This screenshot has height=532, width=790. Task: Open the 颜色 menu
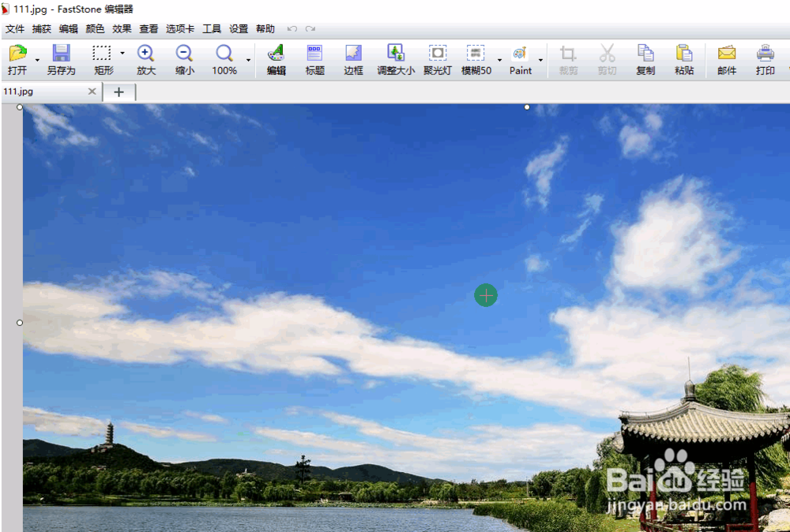(x=95, y=28)
